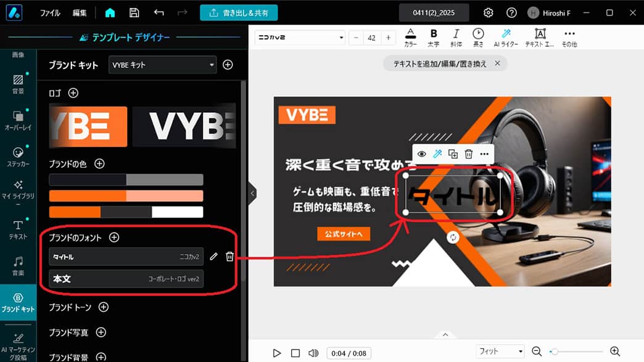
Task: Toggle visibility of the selected title text
Action: (x=422, y=154)
